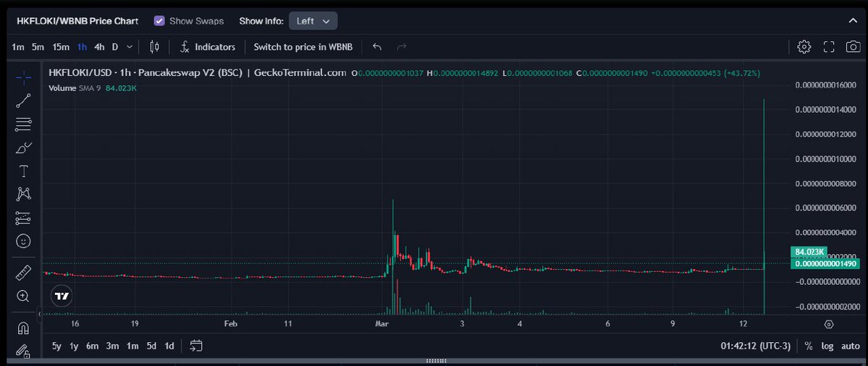Toggle the Show Swaps checkbox

click(x=159, y=21)
